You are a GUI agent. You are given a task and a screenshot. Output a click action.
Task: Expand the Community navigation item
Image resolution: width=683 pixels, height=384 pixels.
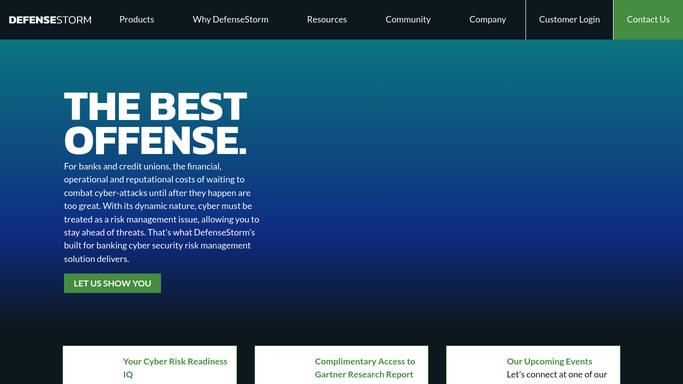pos(408,20)
